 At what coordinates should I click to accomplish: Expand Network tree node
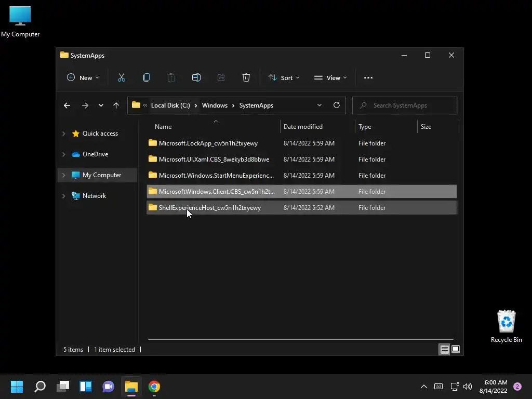[x=63, y=196]
